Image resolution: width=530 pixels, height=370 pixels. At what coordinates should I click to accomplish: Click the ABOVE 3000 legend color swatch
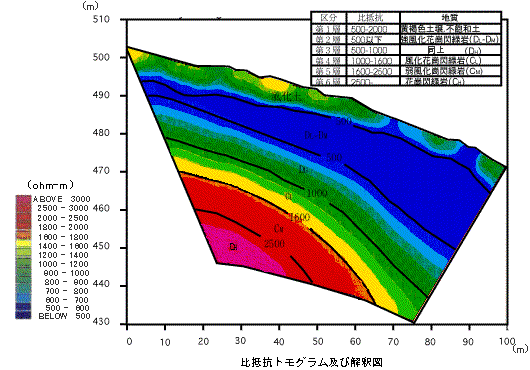pyautogui.click(x=23, y=199)
